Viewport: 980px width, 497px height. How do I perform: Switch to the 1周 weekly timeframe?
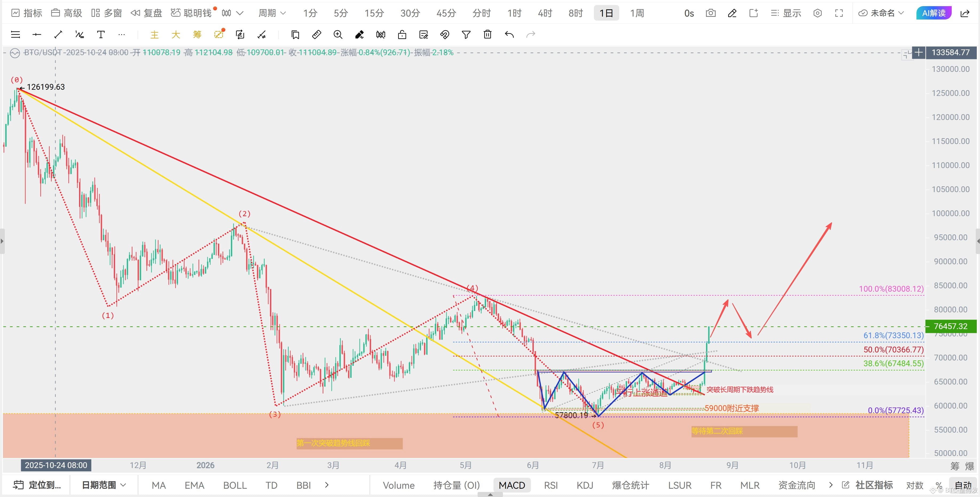[637, 13]
